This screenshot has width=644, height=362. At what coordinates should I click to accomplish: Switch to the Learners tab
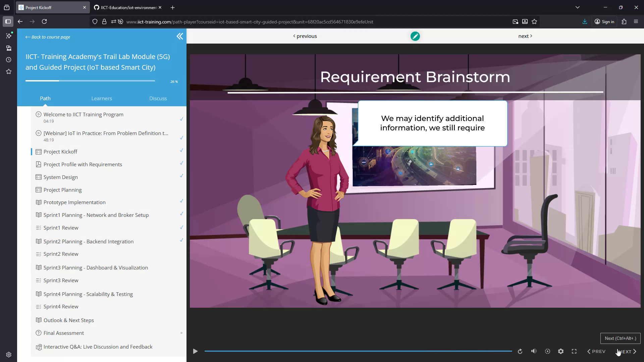point(101,98)
